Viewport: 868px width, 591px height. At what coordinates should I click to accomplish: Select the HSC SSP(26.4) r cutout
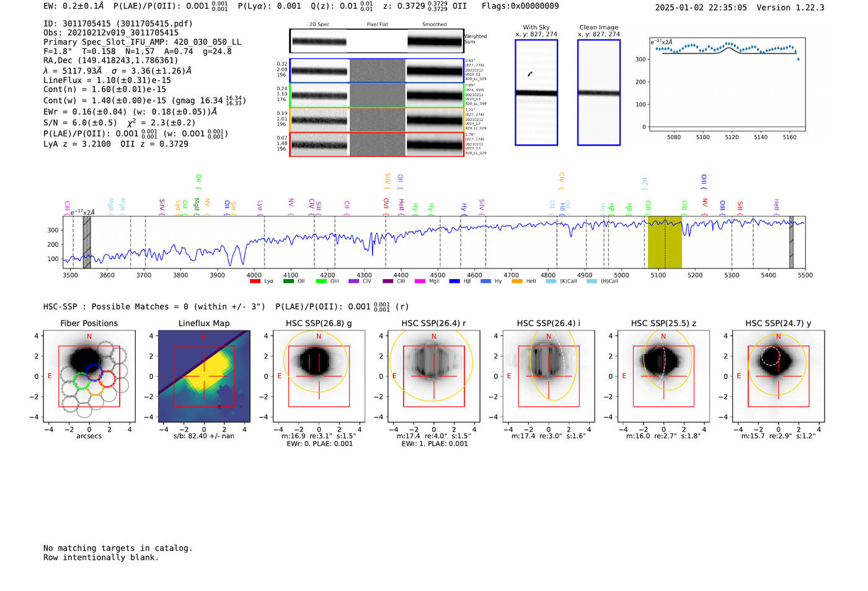click(434, 376)
